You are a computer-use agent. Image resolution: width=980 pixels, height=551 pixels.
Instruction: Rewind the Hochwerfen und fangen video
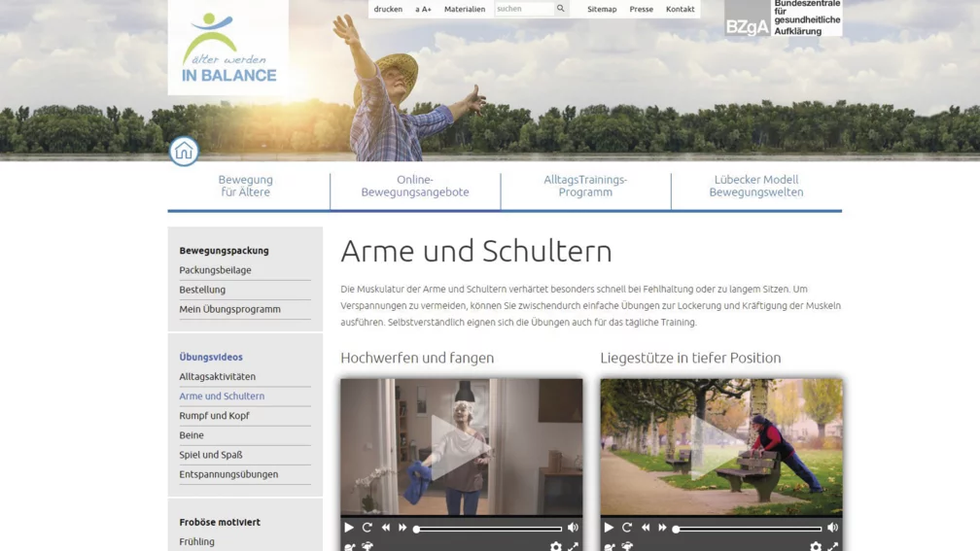[x=386, y=528]
